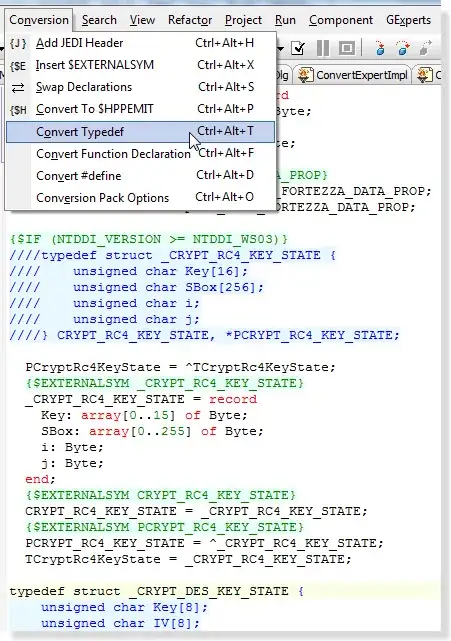Click the {J} icon beside Add JEDI Header
451x641 pixels.
coord(18,43)
